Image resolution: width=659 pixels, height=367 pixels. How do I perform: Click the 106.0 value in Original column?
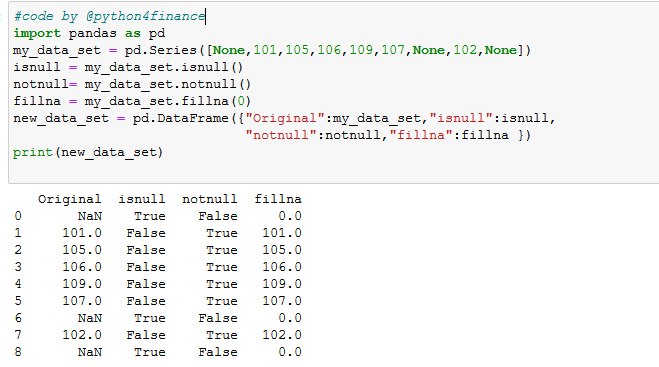pos(82,267)
